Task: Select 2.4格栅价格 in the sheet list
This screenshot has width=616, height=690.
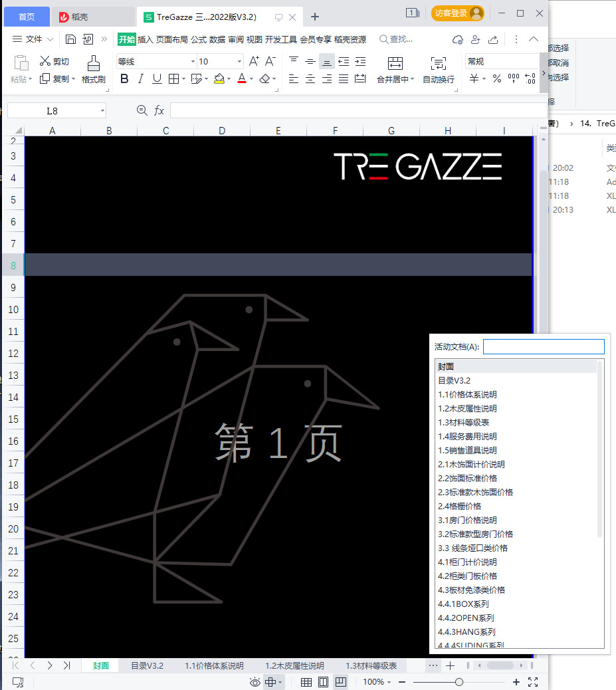Action: coord(459,506)
